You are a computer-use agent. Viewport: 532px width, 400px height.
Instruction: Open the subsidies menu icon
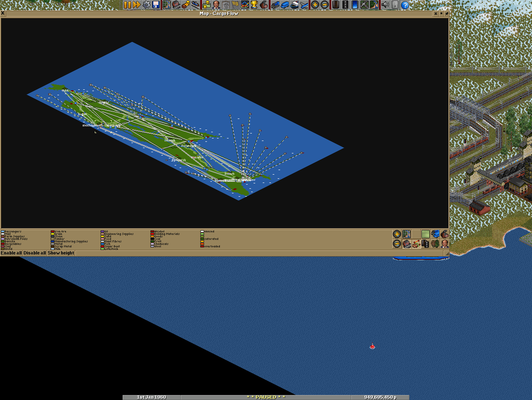tap(185, 5)
